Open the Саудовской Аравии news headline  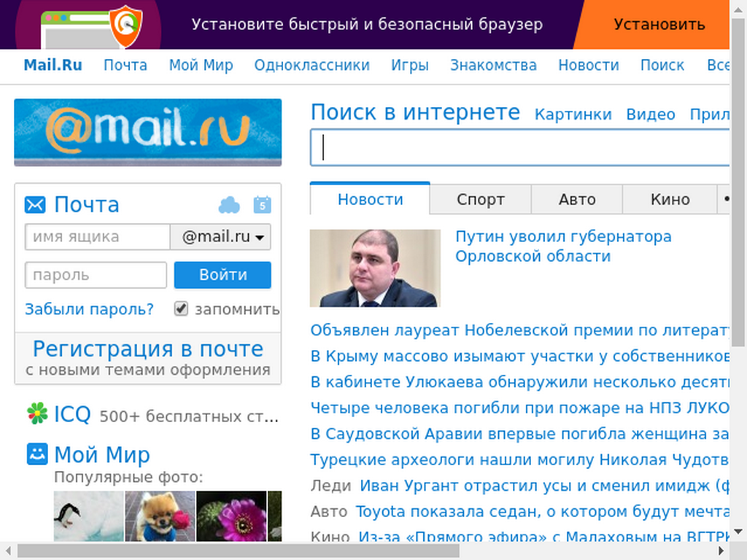(x=519, y=434)
